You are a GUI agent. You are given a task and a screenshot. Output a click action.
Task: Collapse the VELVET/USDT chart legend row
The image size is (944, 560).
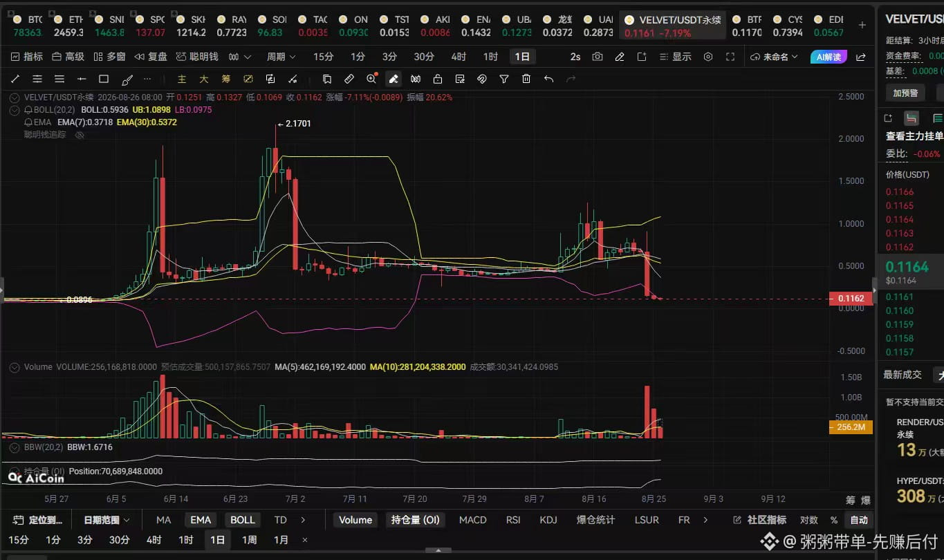(x=15, y=97)
